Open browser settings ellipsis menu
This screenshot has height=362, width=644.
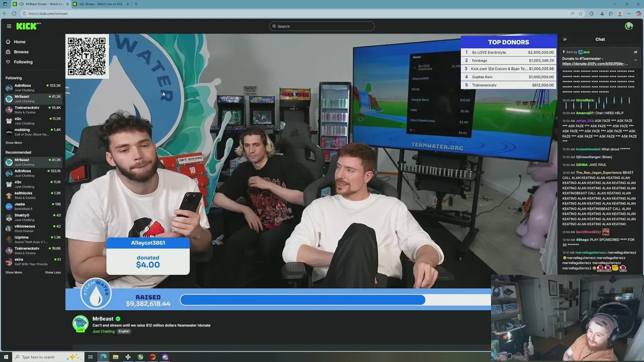(x=629, y=14)
